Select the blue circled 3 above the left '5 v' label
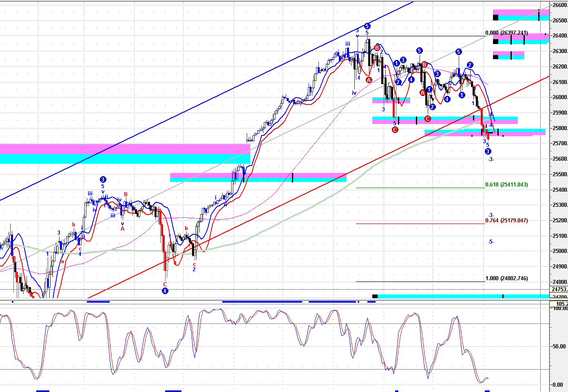Image resolution: width=568 pixels, height=392 pixels. point(103,179)
